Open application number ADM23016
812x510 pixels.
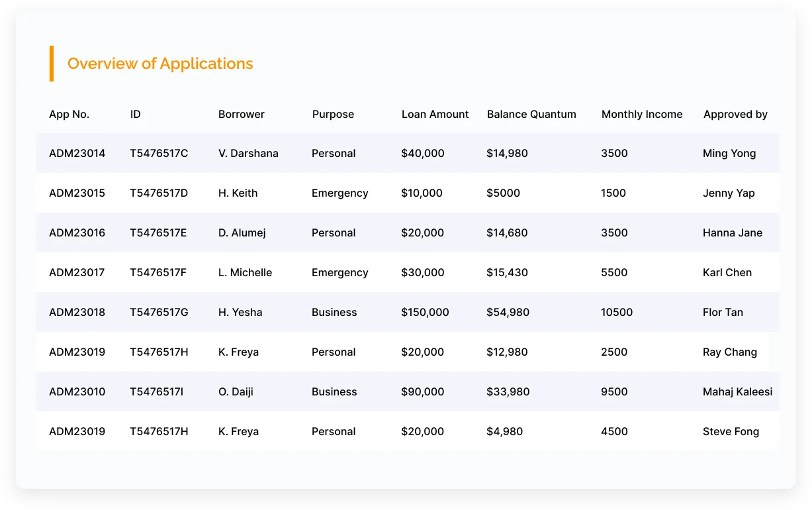click(x=77, y=232)
